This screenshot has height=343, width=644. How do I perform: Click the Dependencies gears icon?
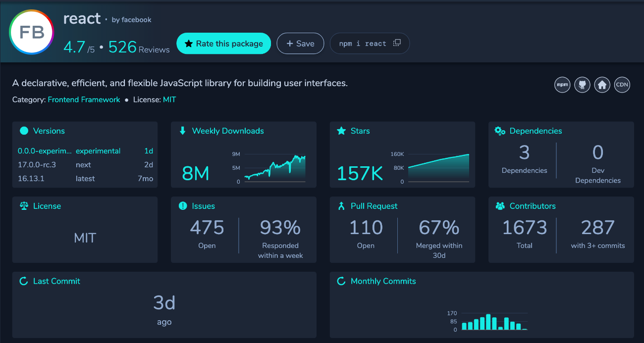coord(500,131)
